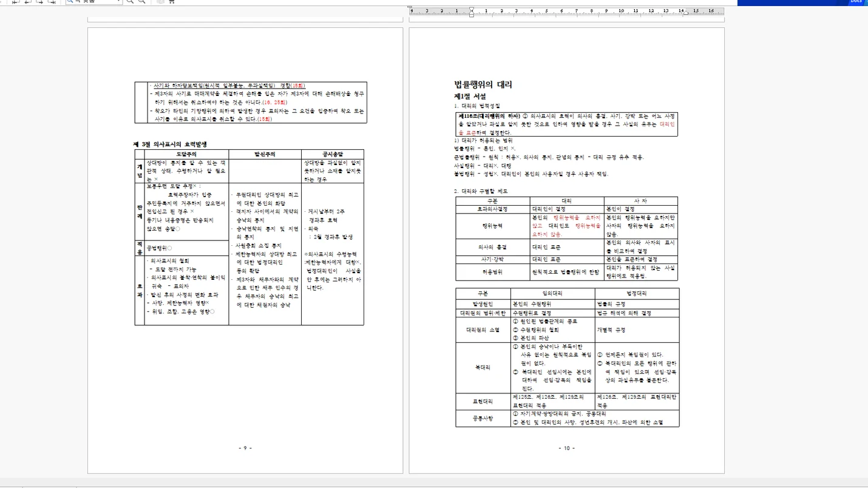Click the '공시송달' table header cell

click(x=333, y=154)
